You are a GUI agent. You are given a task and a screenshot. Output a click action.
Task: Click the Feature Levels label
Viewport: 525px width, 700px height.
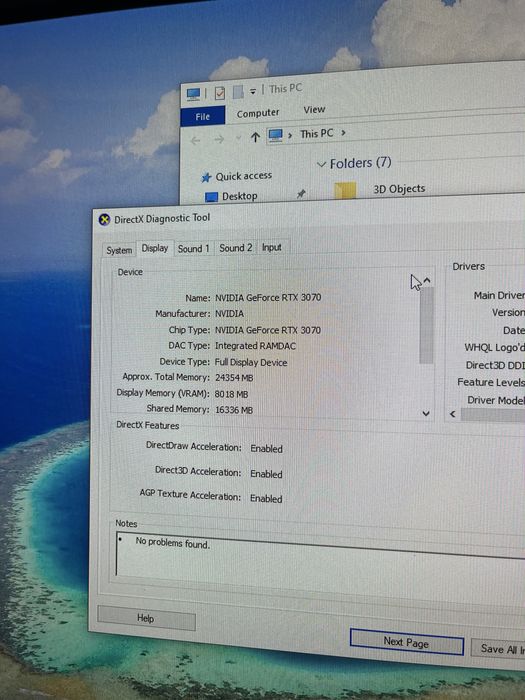[x=491, y=383]
